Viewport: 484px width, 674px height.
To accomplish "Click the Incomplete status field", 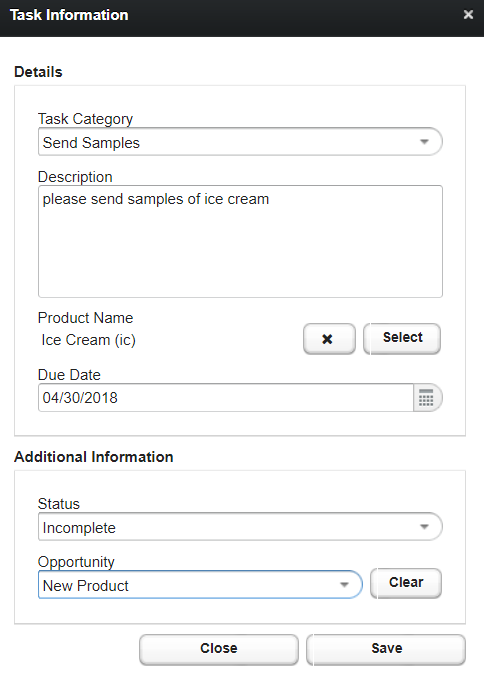I will [x=240, y=527].
